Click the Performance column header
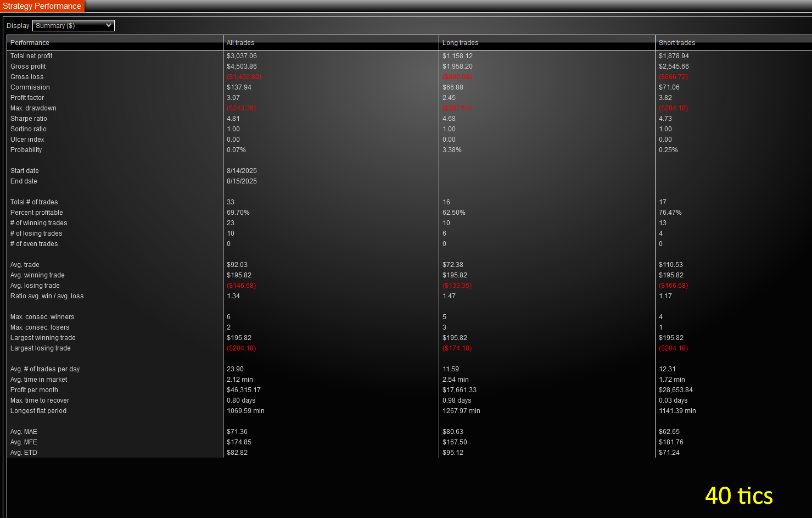The width and height of the screenshot is (812, 518). click(x=30, y=43)
